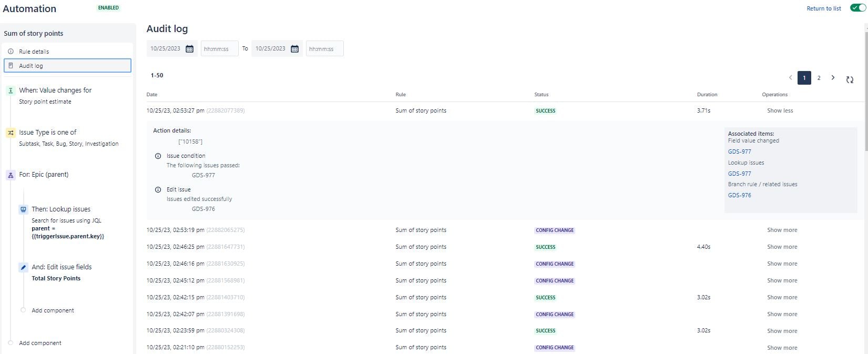Toggle the rule enabled switch
The height and width of the screenshot is (354, 868).
pyautogui.click(x=857, y=8)
